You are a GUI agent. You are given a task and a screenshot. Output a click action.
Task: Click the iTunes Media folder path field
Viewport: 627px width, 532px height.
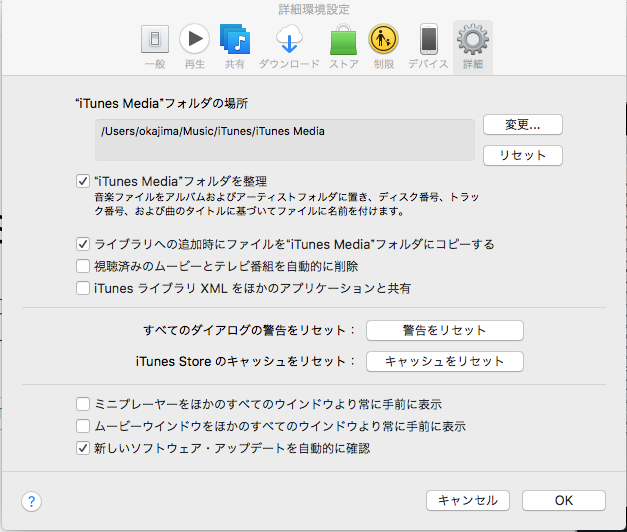(x=285, y=140)
